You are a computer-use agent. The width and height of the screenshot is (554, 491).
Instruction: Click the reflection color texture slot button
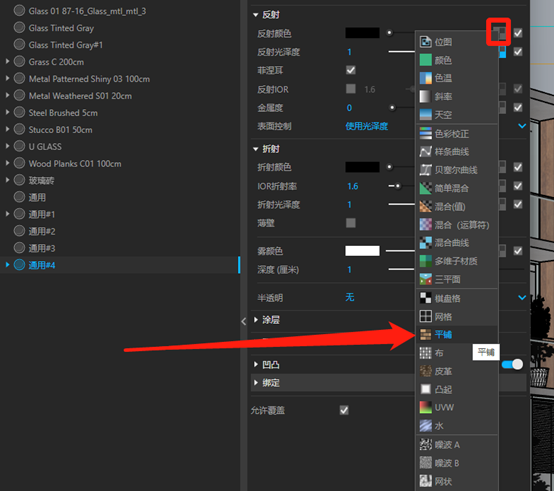coord(500,32)
